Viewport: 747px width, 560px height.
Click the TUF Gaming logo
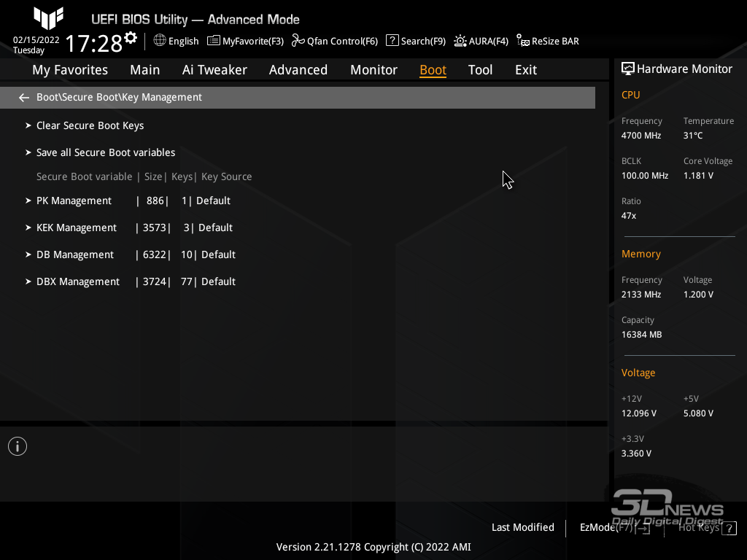pyautogui.click(x=49, y=18)
